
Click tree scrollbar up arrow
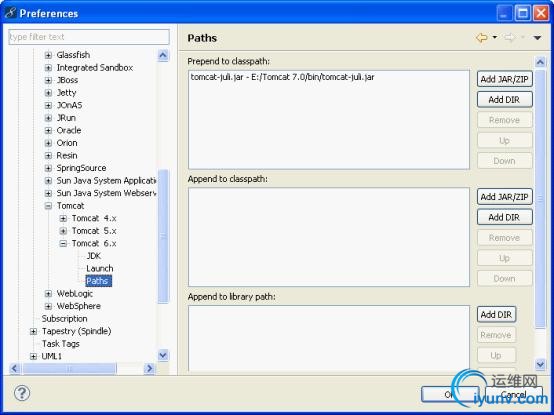tap(163, 55)
